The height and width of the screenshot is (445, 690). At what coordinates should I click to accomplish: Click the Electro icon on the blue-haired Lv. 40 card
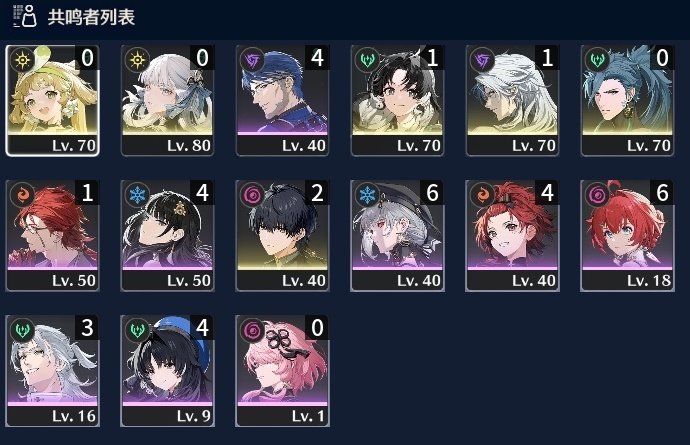coord(252,59)
